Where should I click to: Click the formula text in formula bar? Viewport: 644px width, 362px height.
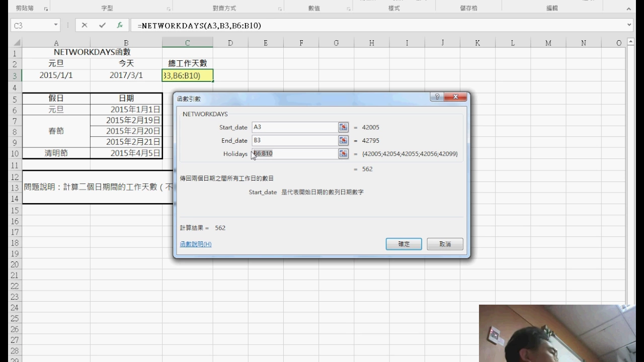199,25
